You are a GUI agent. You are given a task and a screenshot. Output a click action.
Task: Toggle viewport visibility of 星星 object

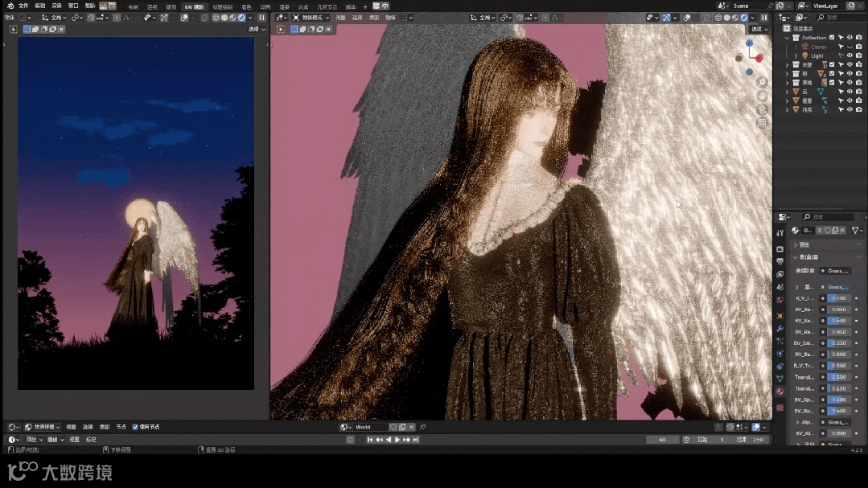click(x=849, y=100)
